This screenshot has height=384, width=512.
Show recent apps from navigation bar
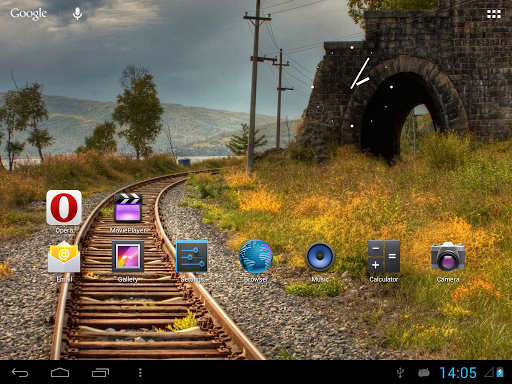100,372
